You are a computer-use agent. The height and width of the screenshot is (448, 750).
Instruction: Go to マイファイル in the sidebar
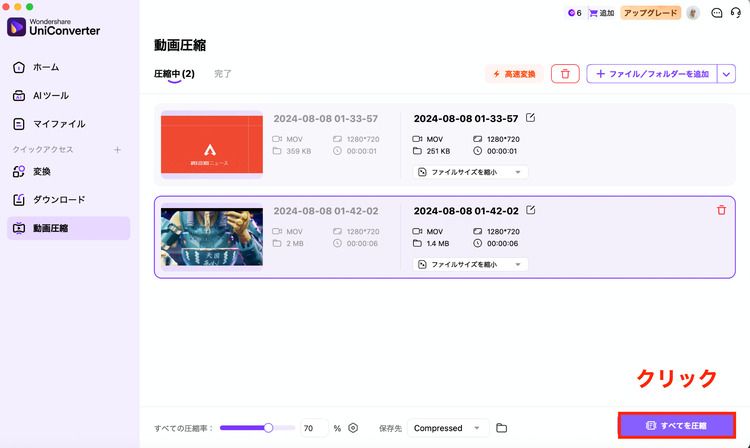[x=68, y=124]
